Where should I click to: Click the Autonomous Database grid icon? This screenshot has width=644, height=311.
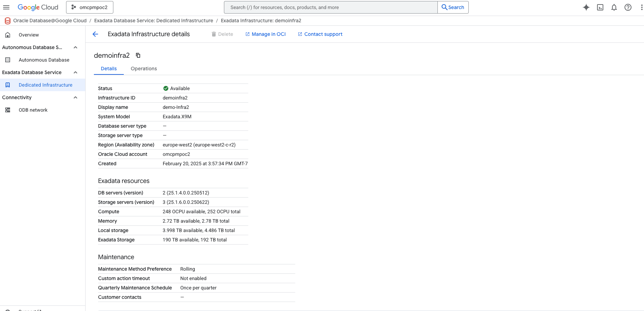[8, 60]
